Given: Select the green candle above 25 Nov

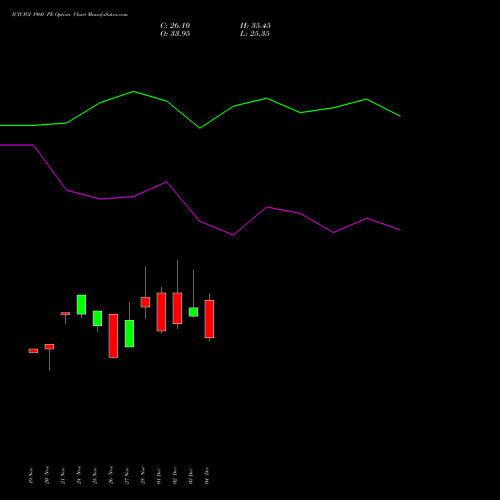Looking at the screenshot, I should (x=97, y=318).
